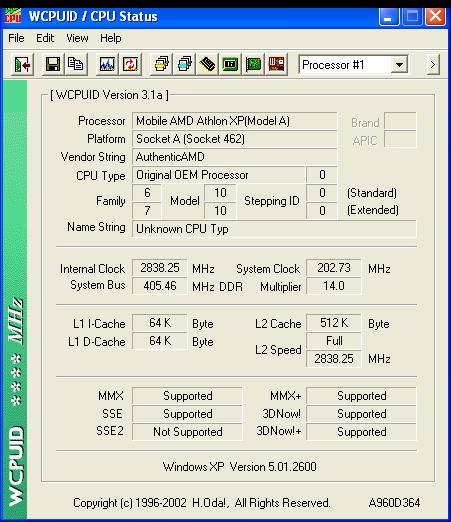This screenshot has width=451, height=522.
Task: Open the Help menu
Action: (111, 38)
